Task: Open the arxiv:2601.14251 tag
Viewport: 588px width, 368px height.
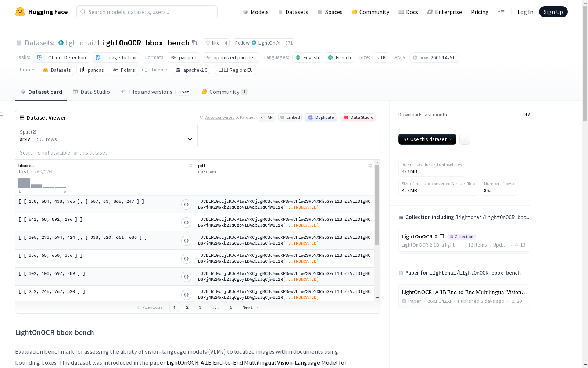Action: [434, 57]
